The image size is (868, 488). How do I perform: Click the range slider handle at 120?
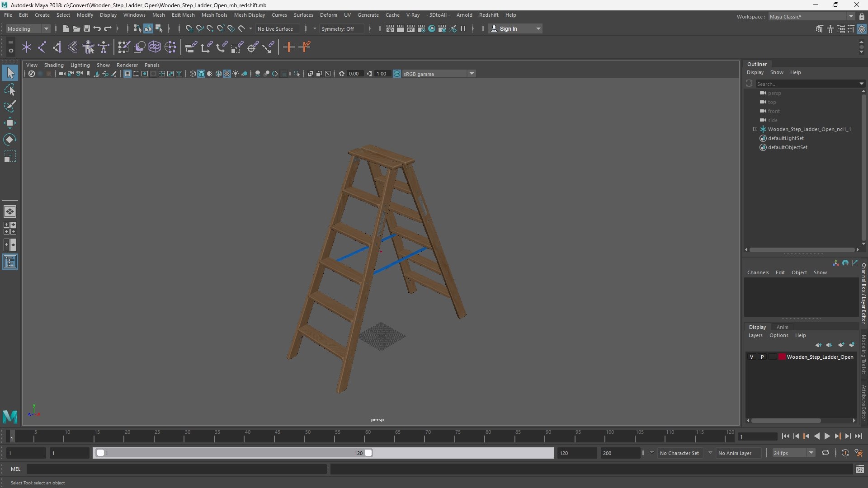pos(368,453)
